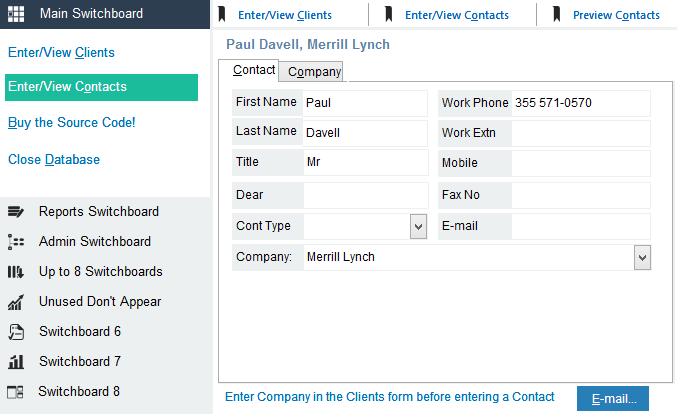The width and height of the screenshot is (677, 414).
Task: Click the Switchboard 6 icon
Action: (15, 332)
